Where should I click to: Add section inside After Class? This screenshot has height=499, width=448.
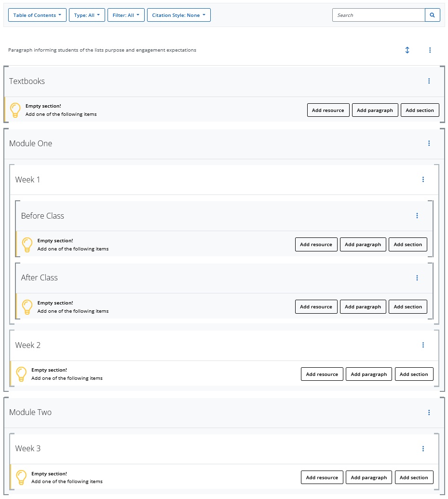[407, 307]
